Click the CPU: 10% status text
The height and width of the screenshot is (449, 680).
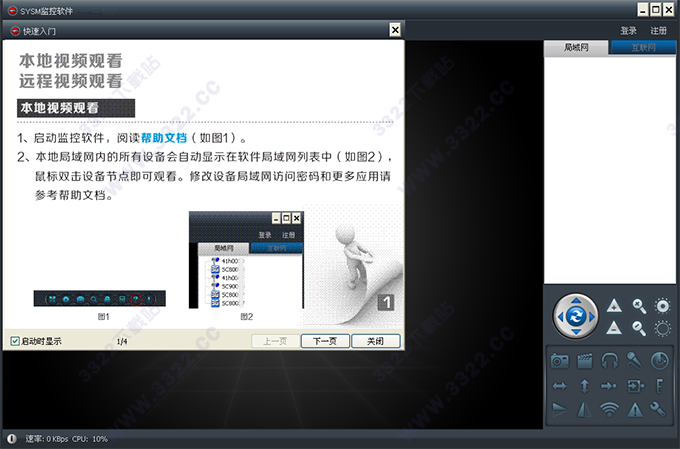90,439
